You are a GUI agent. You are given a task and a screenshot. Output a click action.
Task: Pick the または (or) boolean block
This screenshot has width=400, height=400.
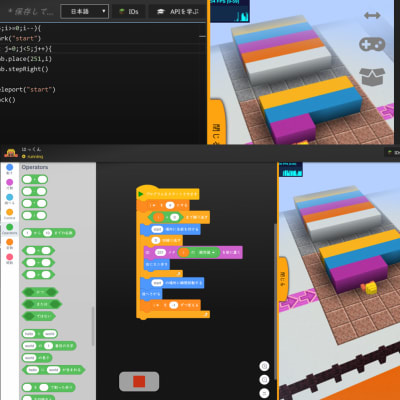click(42, 304)
